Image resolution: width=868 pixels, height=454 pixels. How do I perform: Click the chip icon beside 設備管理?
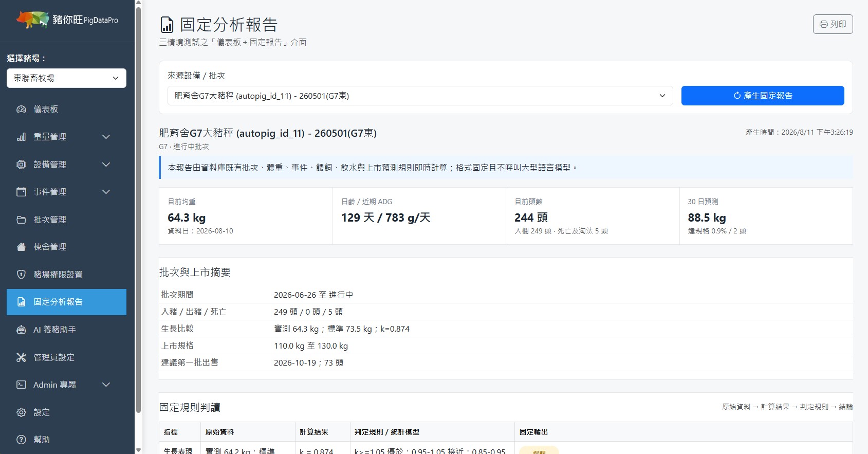point(21,165)
